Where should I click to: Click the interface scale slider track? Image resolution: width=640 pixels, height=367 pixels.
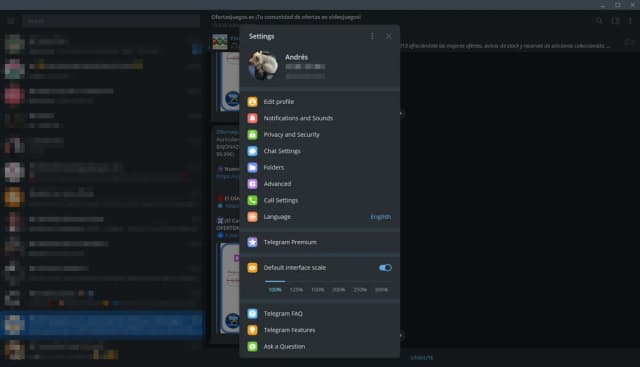point(328,281)
